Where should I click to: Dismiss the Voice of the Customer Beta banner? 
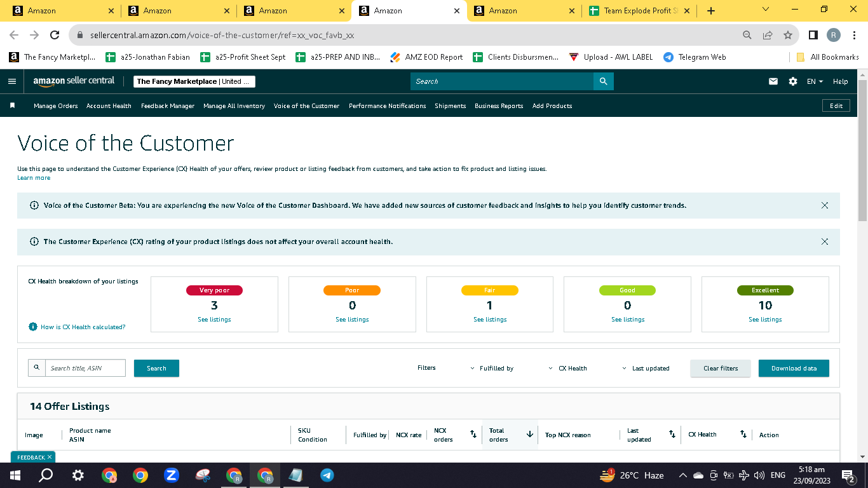click(825, 205)
